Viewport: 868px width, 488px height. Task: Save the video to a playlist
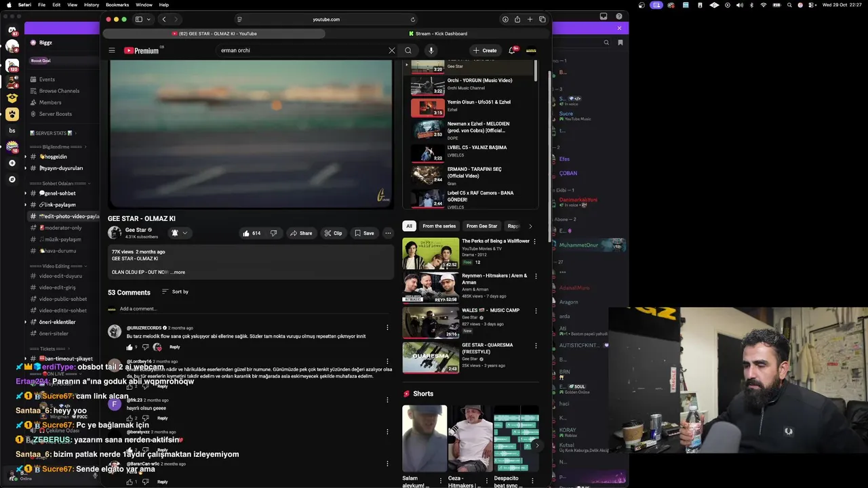364,233
